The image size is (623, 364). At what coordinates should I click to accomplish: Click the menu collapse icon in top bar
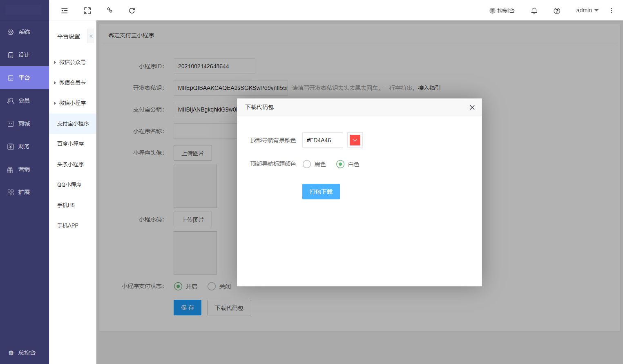65,11
